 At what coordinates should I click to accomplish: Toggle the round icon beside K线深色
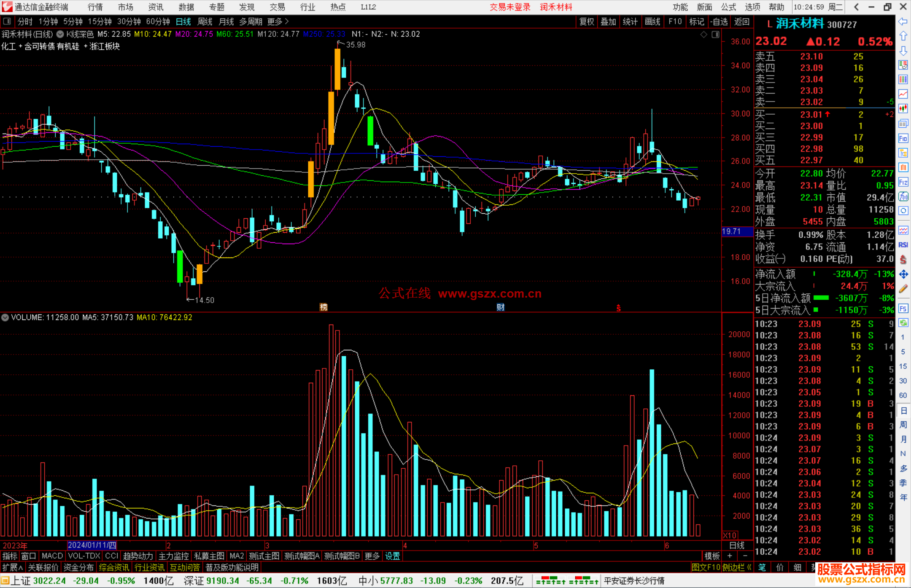coord(60,34)
